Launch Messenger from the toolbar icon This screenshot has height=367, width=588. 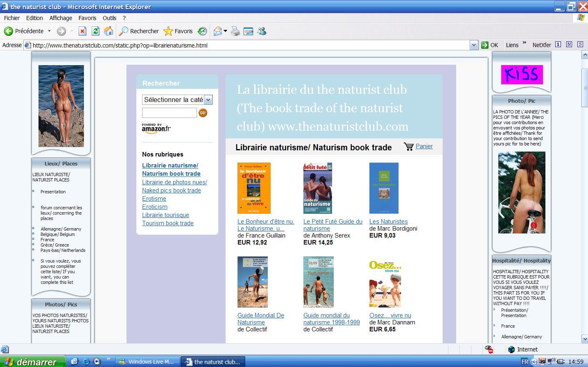tap(262, 31)
